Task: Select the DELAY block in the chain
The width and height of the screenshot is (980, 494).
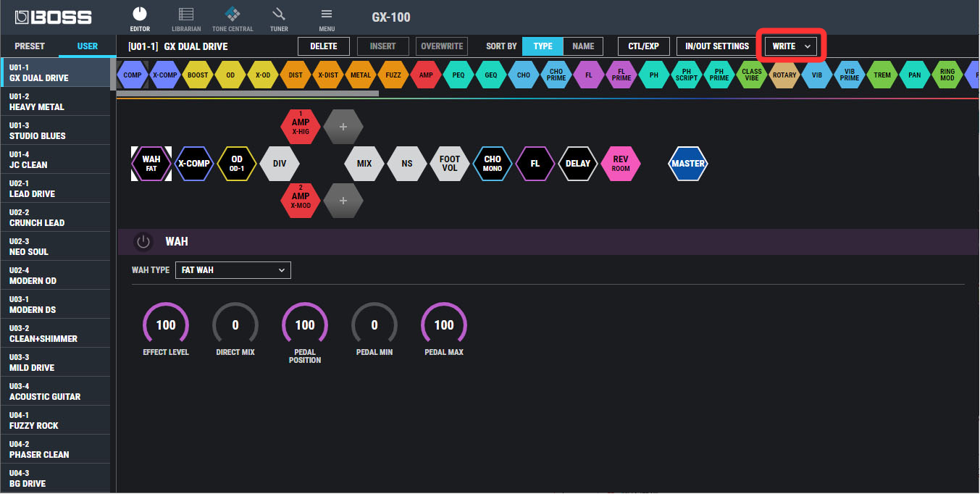Action: [x=578, y=164]
